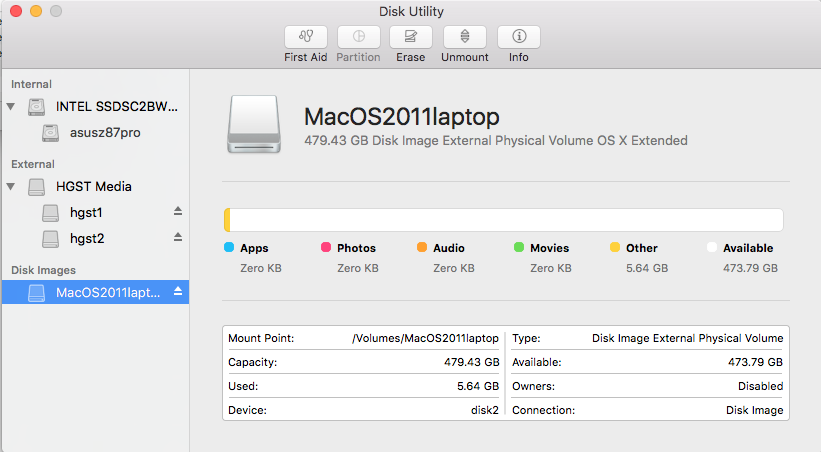The image size is (821, 452).
Task: Click the Internal section header
Action: (x=31, y=84)
